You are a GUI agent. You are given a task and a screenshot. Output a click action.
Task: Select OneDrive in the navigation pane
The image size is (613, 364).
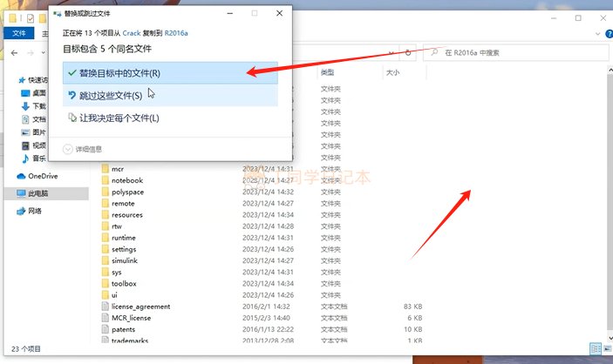click(42, 176)
